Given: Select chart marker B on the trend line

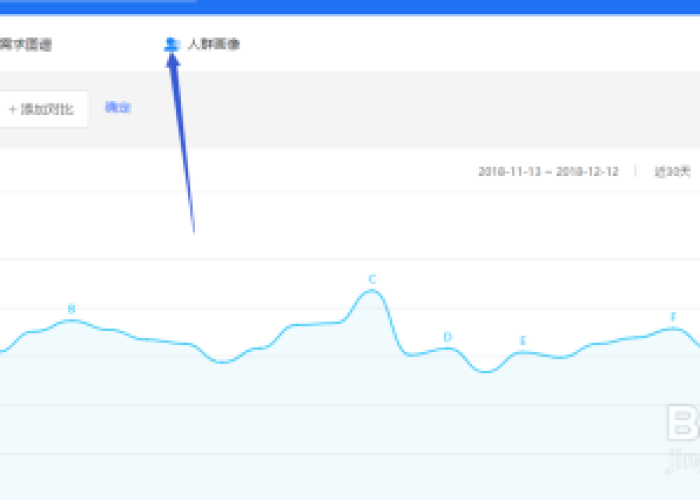Looking at the screenshot, I should tap(71, 308).
